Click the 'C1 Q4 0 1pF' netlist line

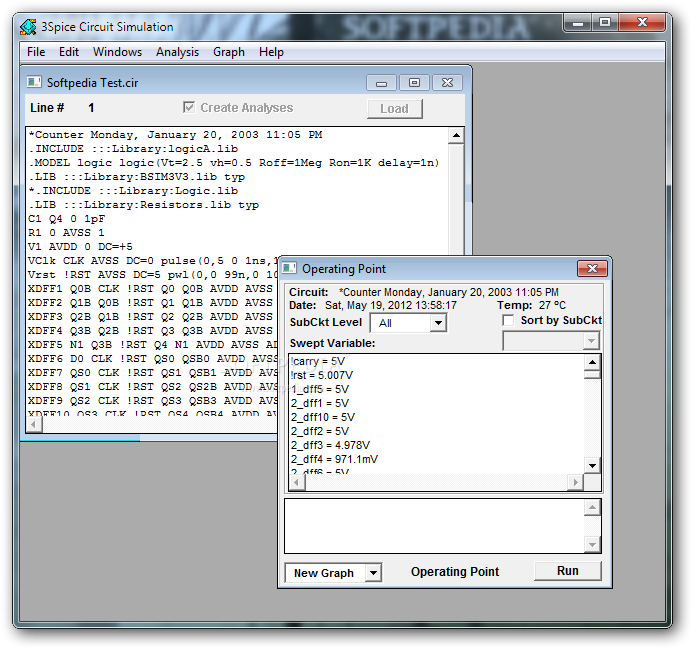(67, 219)
